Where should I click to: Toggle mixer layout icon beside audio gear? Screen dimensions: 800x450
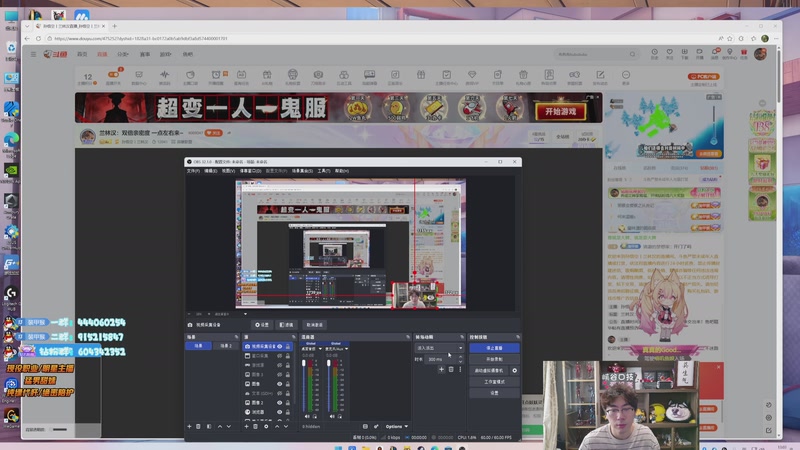click(365, 427)
